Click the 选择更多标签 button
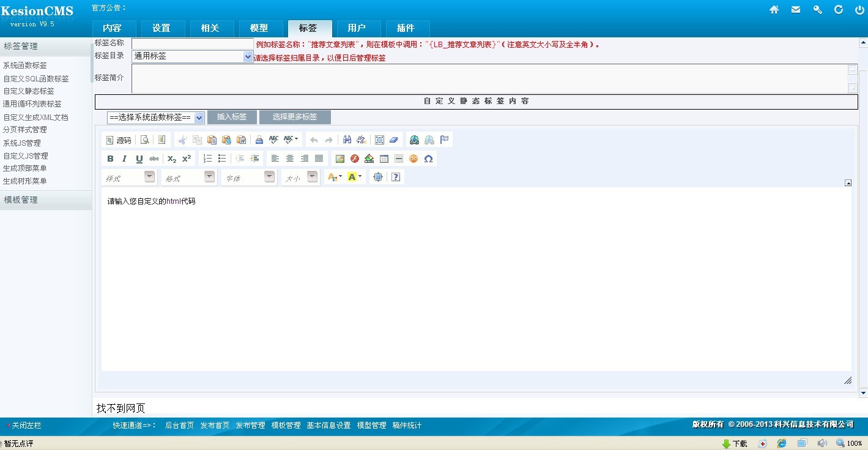The image size is (868, 450). click(295, 117)
